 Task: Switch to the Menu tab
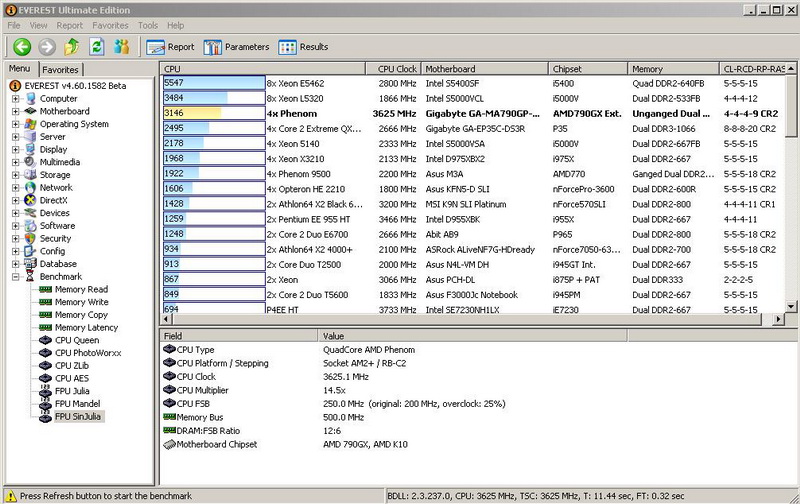[x=19, y=68]
